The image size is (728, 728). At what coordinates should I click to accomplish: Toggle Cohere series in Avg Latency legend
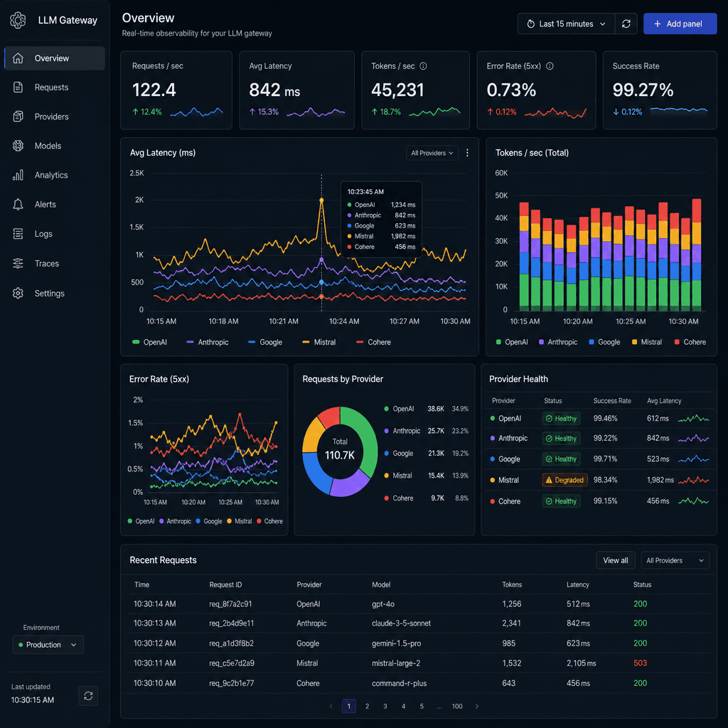(x=373, y=342)
